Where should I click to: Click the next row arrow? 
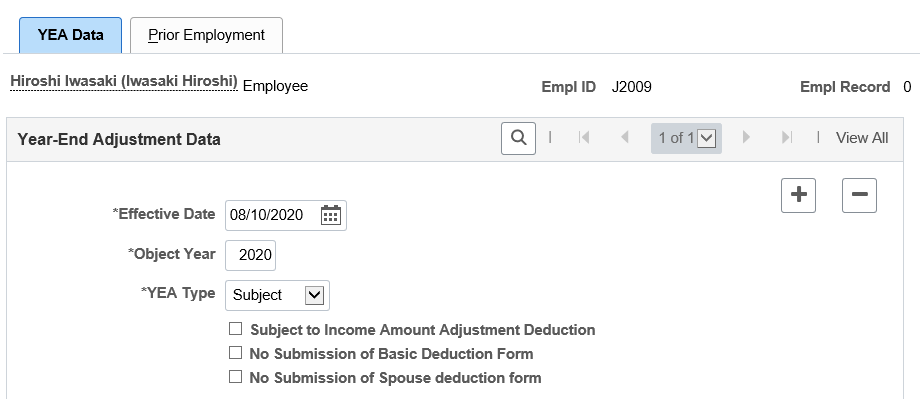coord(746,137)
